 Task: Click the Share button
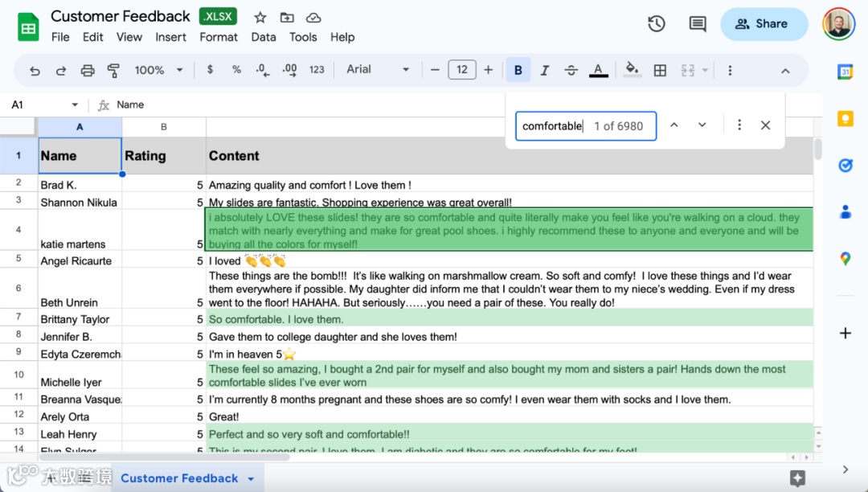pos(764,24)
